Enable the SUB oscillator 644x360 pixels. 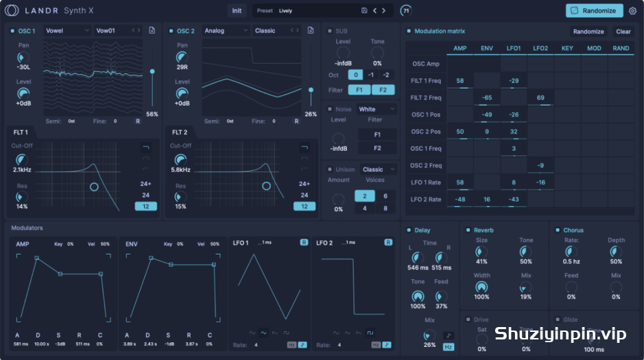coord(329,31)
